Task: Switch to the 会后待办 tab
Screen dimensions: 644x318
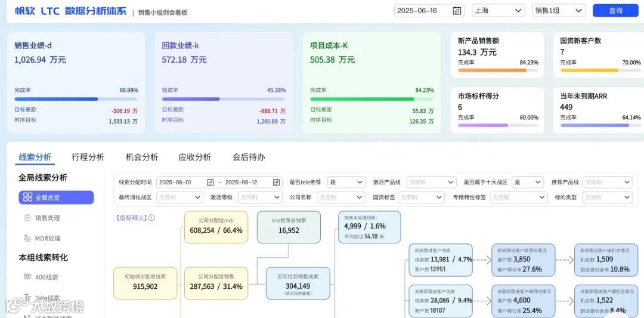Action: click(249, 157)
